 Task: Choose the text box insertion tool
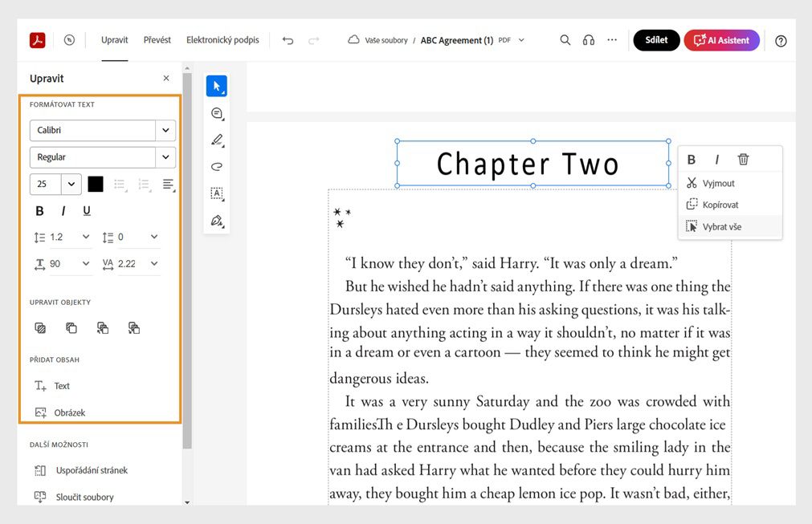click(x=216, y=193)
